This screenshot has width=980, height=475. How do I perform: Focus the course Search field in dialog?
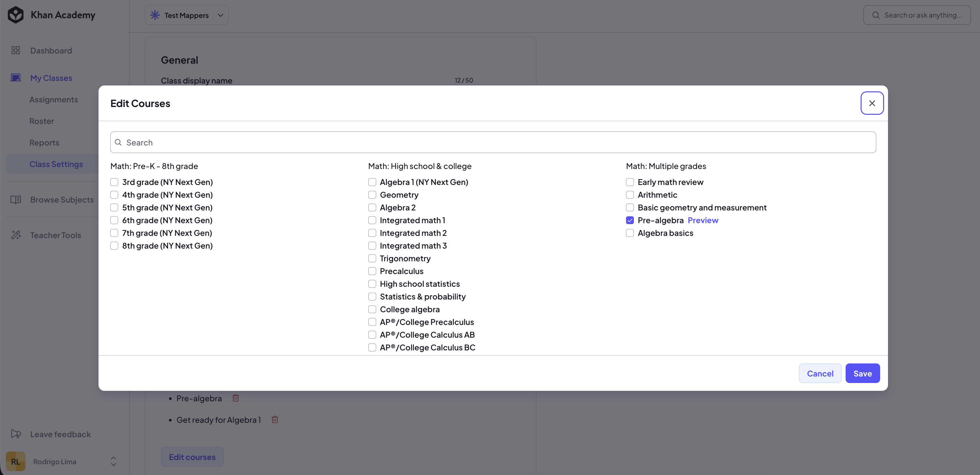click(x=493, y=142)
